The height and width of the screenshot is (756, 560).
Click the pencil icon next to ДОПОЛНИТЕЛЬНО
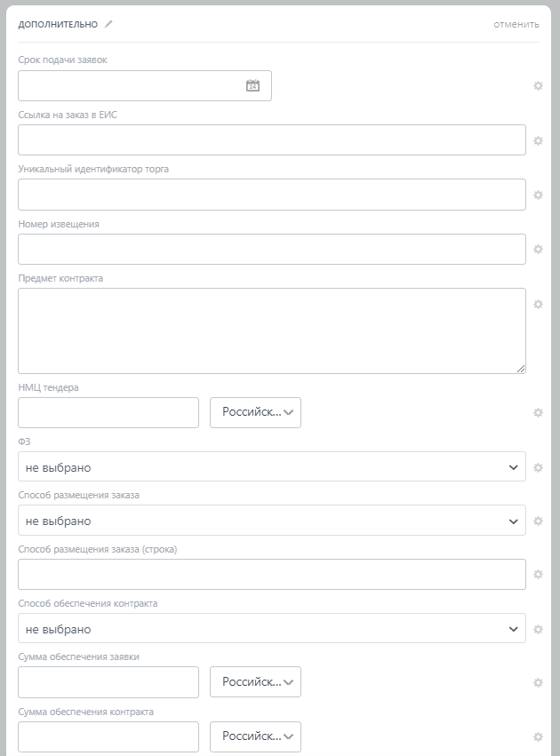coord(108,24)
